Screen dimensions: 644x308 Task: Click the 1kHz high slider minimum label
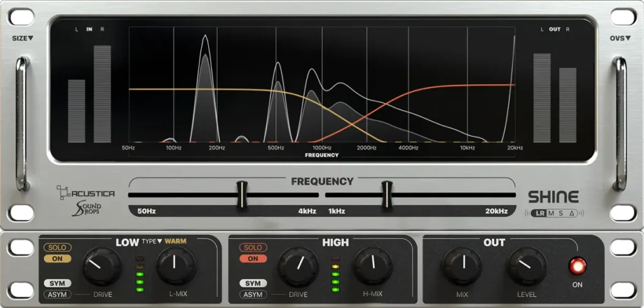(336, 211)
